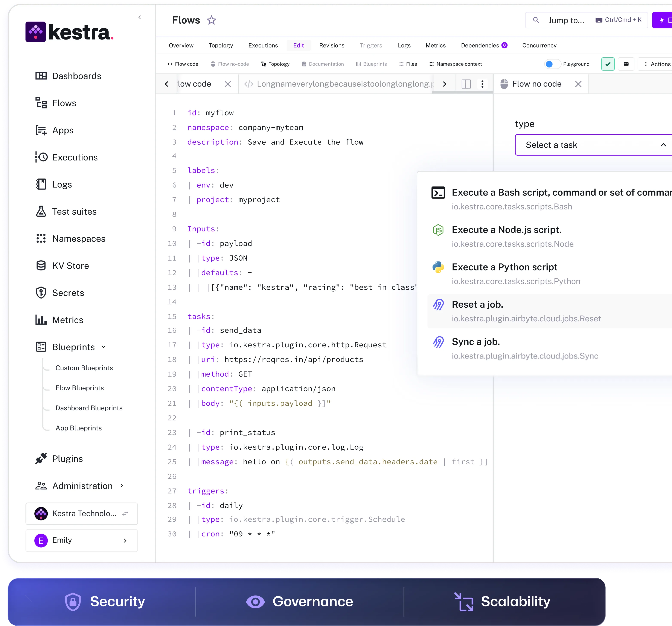
Task: Switch tenant Kestra Technologies
Action: click(81, 513)
